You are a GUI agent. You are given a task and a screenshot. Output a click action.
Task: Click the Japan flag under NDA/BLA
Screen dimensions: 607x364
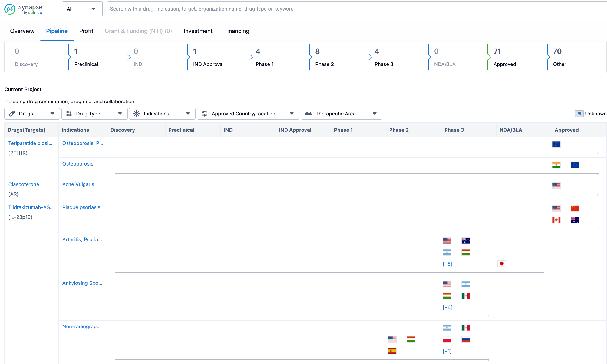(502, 264)
